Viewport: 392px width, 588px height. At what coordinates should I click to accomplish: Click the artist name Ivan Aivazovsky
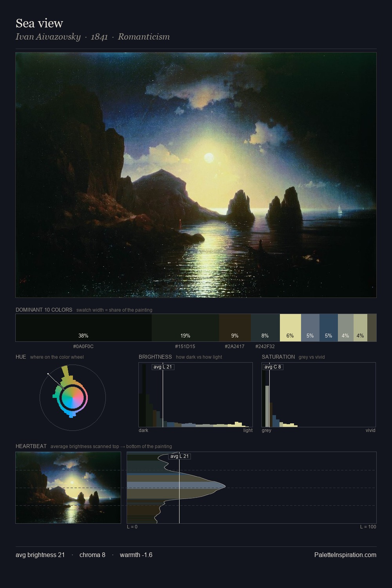pyautogui.click(x=48, y=37)
